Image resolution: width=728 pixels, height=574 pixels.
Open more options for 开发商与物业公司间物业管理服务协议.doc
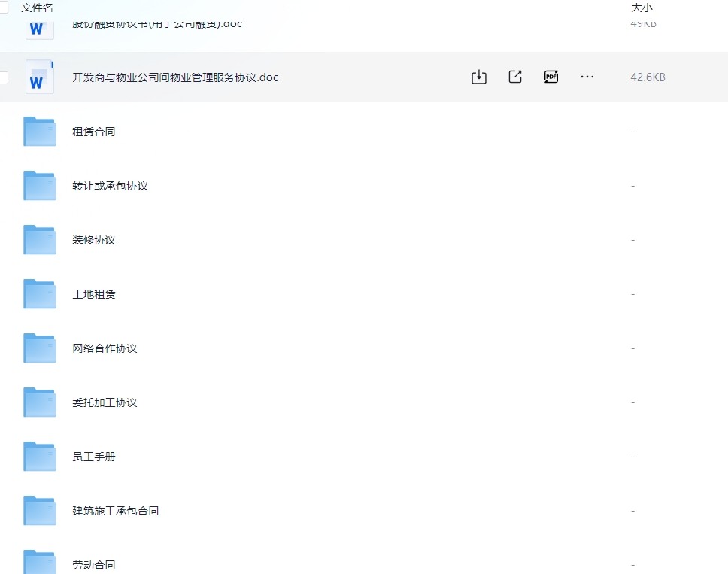[x=587, y=77]
